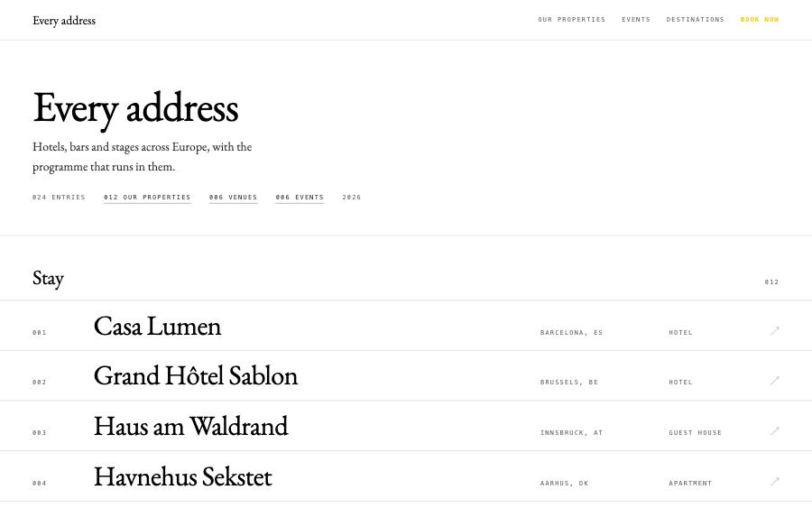Click the Barcelona, ES location label

pyautogui.click(x=572, y=332)
